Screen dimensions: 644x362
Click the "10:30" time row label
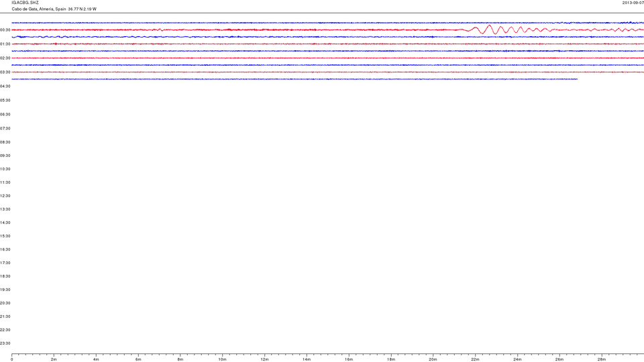coord(5,169)
